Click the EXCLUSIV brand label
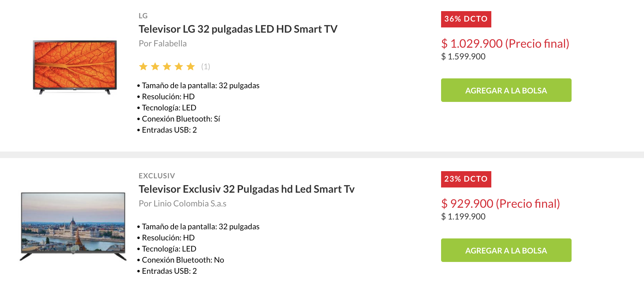 tap(157, 176)
